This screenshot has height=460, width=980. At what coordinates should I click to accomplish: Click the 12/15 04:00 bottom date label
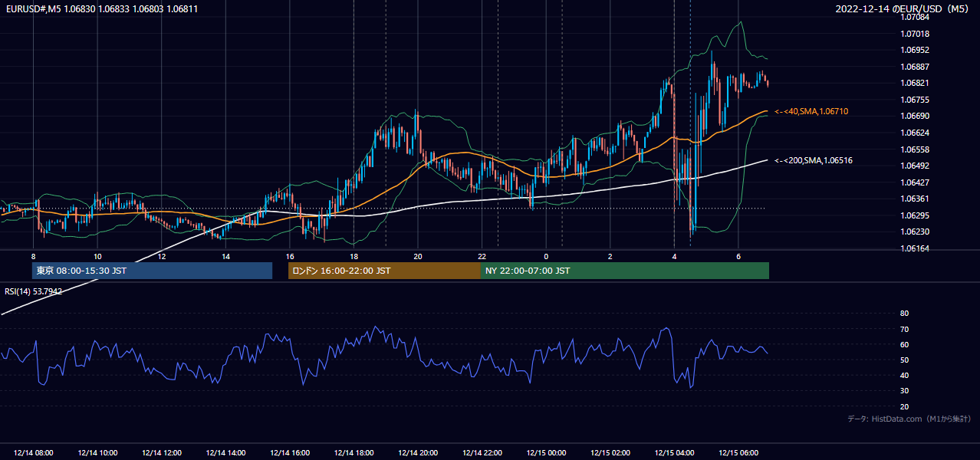click(674, 453)
